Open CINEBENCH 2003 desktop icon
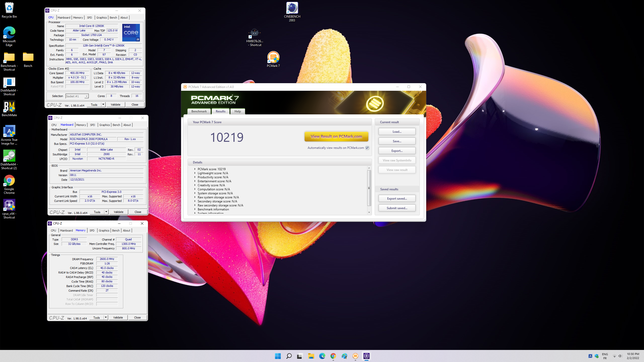 click(292, 12)
